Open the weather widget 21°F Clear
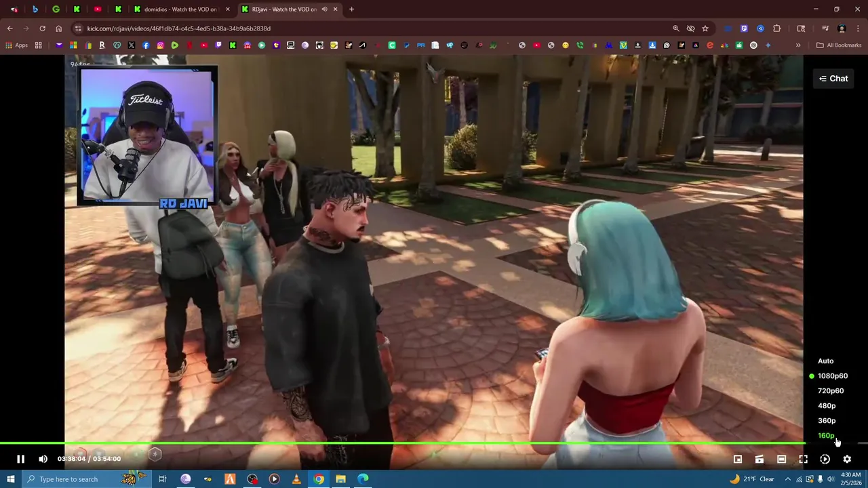 click(x=751, y=479)
